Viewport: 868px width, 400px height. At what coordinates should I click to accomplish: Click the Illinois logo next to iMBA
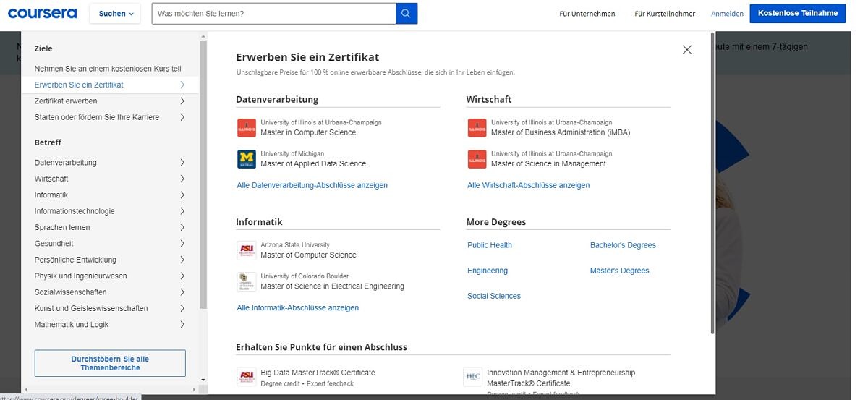click(477, 128)
